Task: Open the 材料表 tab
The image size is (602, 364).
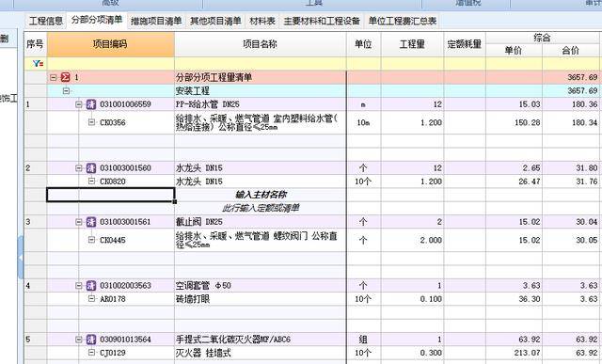Action: point(262,21)
